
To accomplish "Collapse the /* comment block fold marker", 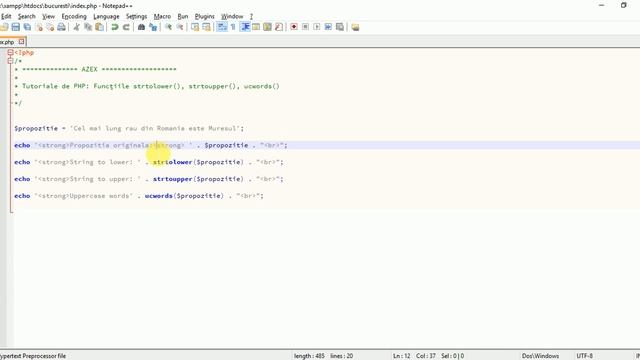I will (10, 61).
